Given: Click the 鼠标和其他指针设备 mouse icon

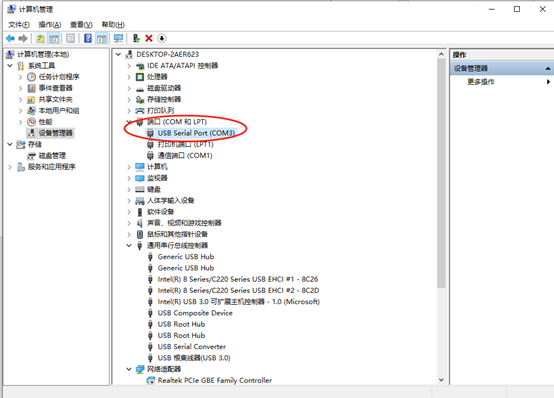Looking at the screenshot, I should (x=140, y=234).
